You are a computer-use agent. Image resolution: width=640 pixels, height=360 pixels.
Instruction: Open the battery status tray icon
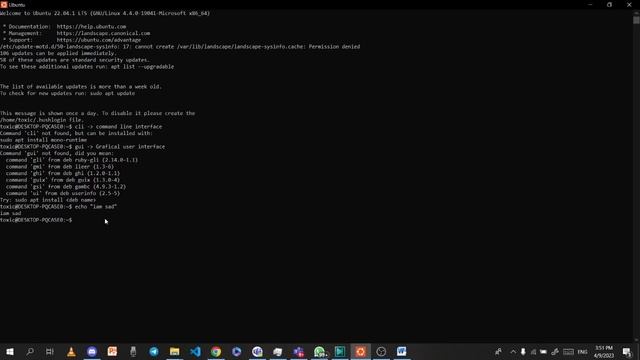(543, 351)
